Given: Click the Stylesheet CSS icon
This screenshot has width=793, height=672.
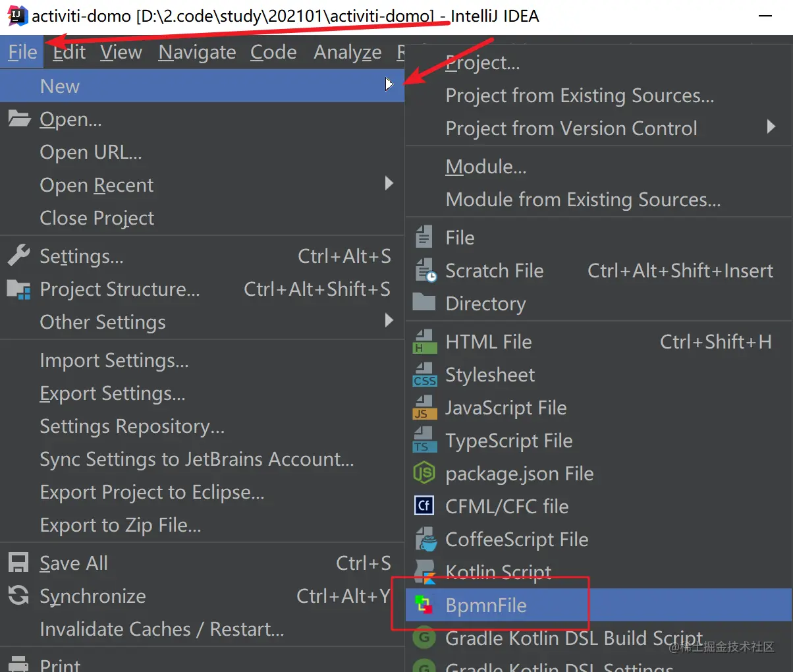Looking at the screenshot, I should pyautogui.click(x=425, y=375).
